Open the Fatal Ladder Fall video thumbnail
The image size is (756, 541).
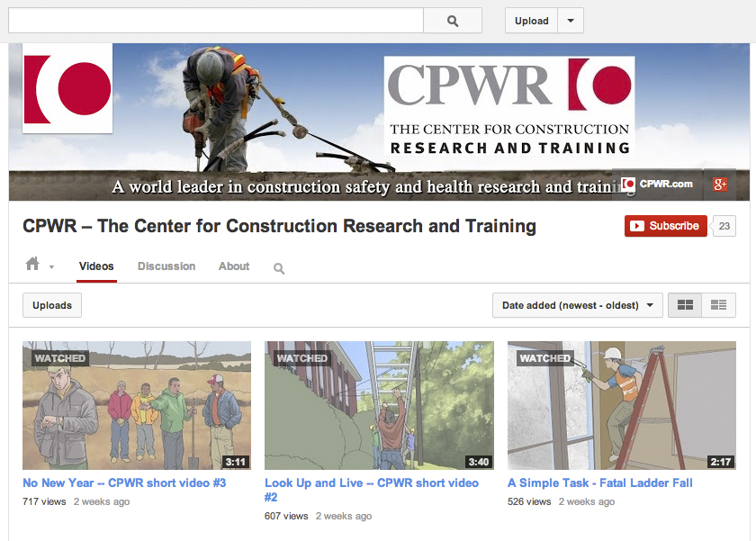tap(621, 405)
